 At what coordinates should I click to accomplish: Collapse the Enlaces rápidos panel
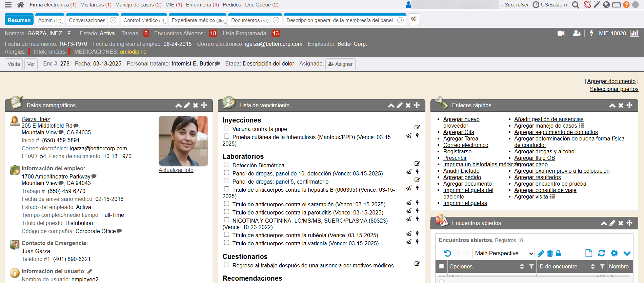(612, 106)
